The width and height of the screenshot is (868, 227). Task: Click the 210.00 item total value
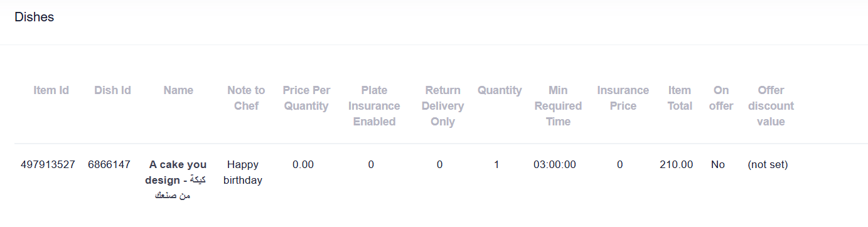click(x=677, y=165)
